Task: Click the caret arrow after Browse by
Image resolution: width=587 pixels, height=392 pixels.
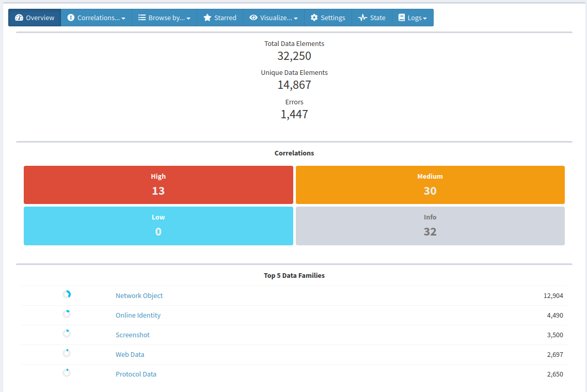Action: pyautogui.click(x=188, y=19)
